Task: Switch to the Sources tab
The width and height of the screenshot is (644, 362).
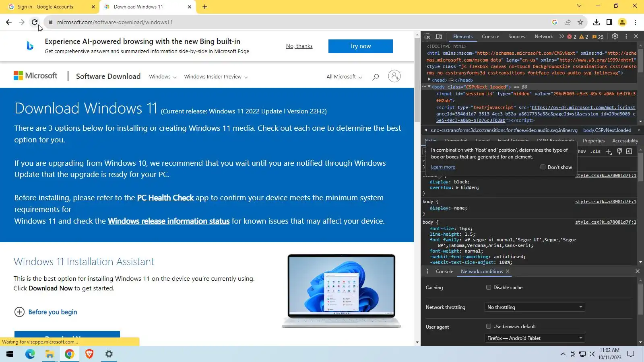Action: tap(517, 37)
